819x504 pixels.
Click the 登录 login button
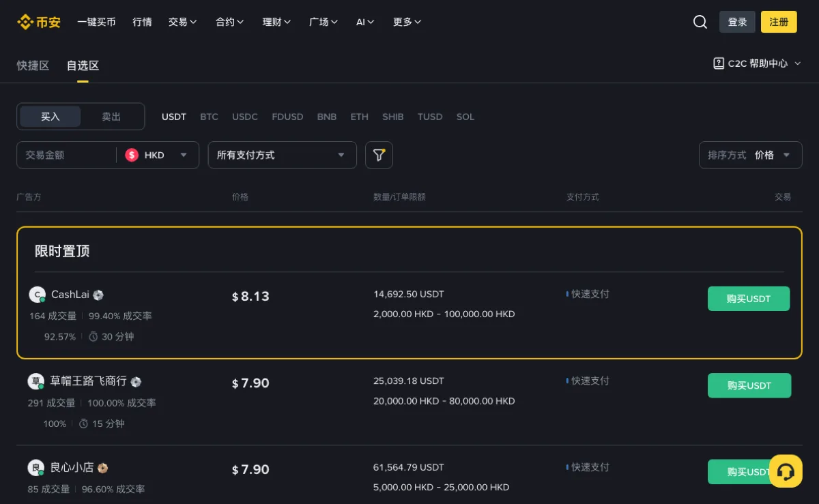(737, 22)
